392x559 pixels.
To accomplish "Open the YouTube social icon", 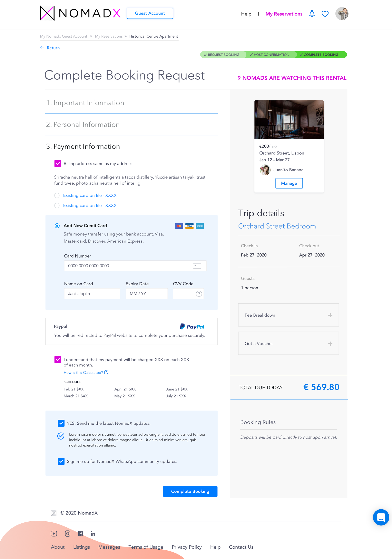I will coord(54,533).
